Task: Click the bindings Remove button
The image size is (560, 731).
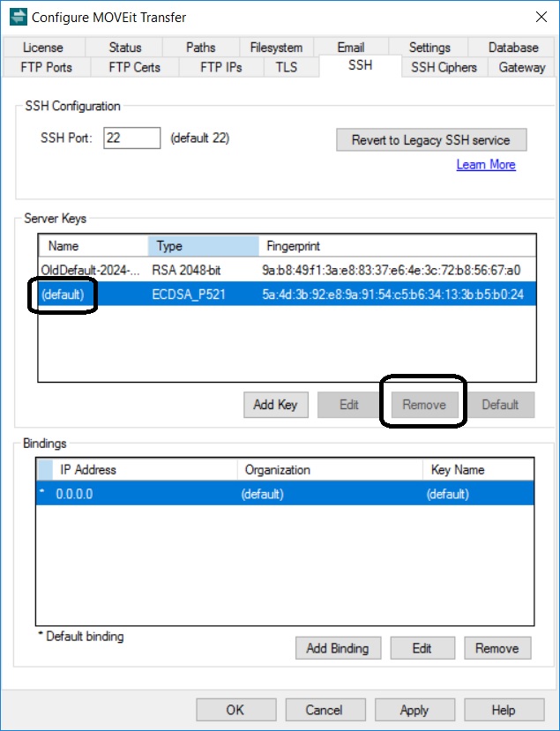Action: 497,648
